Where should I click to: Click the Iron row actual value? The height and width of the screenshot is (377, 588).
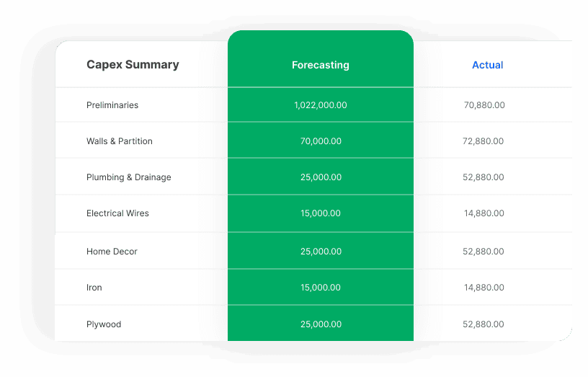point(484,288)
